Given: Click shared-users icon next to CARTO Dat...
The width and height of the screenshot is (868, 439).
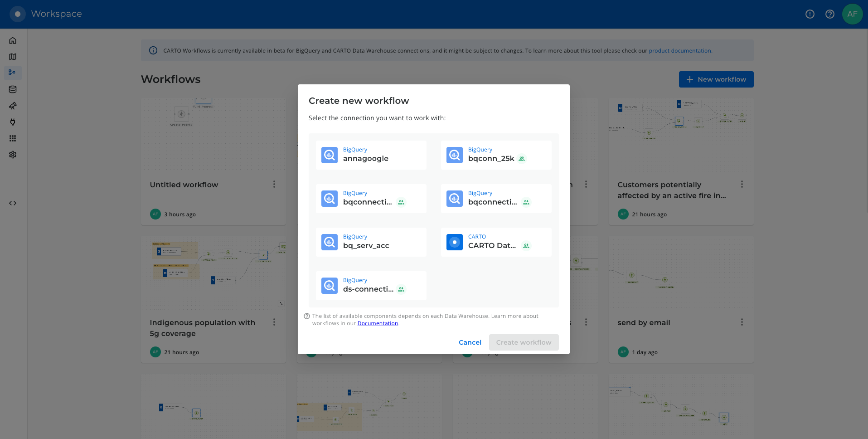Looking at the screenshot, I should [526, 246].
